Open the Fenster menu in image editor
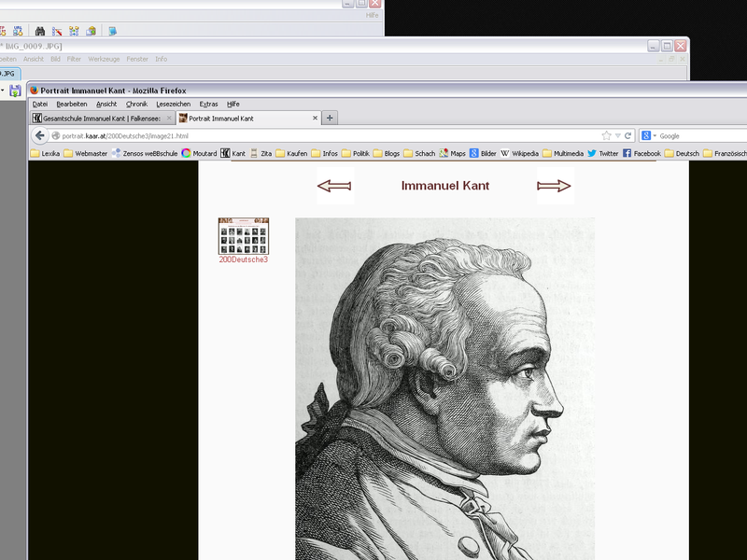 tap(137, 59)
